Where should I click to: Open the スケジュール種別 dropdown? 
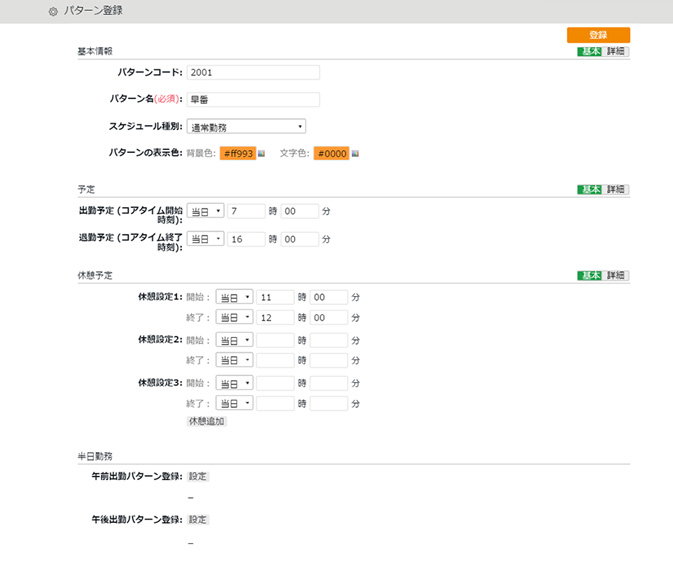pos(246,127)
